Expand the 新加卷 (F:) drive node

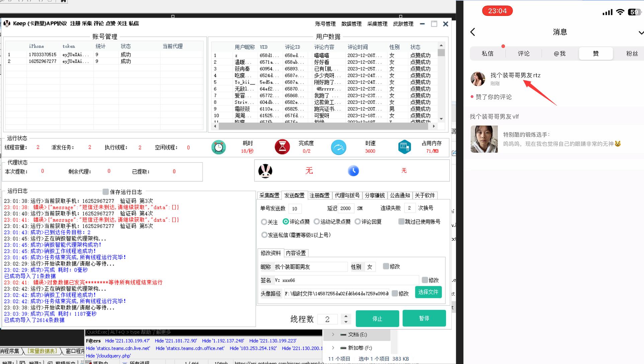[333, 348]
